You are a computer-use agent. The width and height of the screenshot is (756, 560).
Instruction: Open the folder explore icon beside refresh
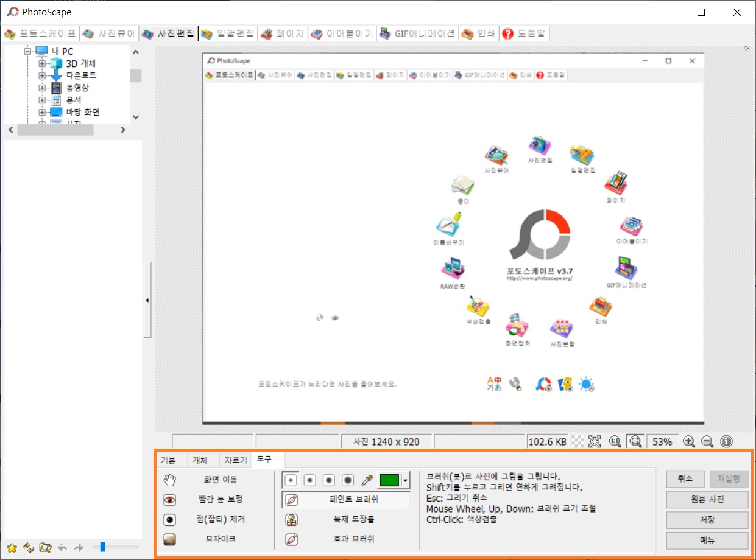coord(45,547)
